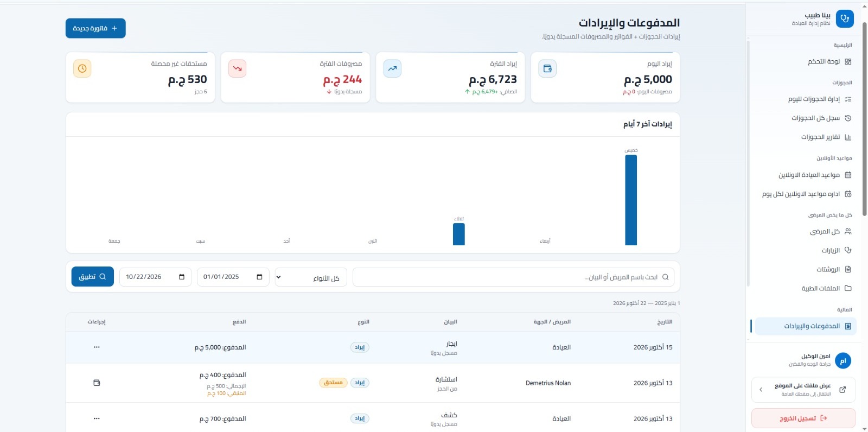
Task: Click the إيراد badge in ايجار row
Action: [360, 347]
